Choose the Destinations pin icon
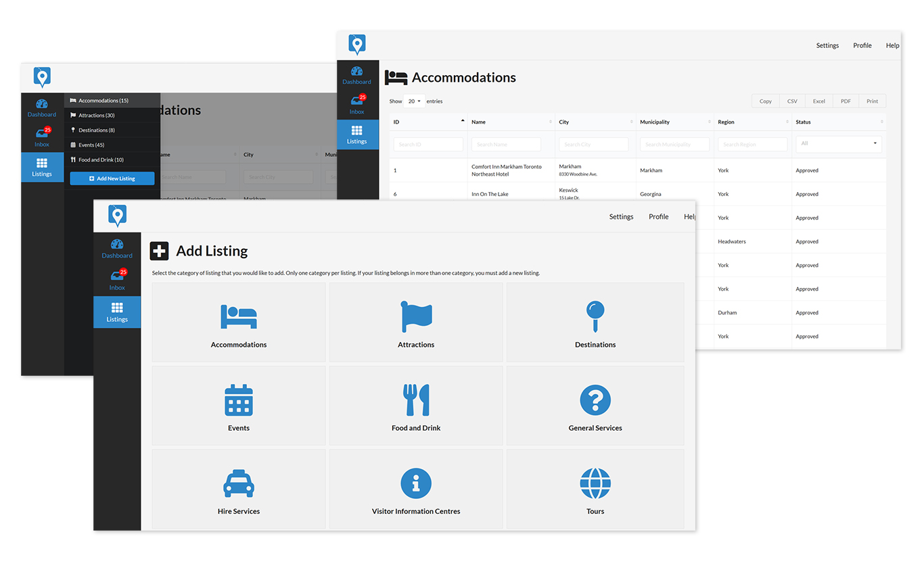 pos(595,316)
